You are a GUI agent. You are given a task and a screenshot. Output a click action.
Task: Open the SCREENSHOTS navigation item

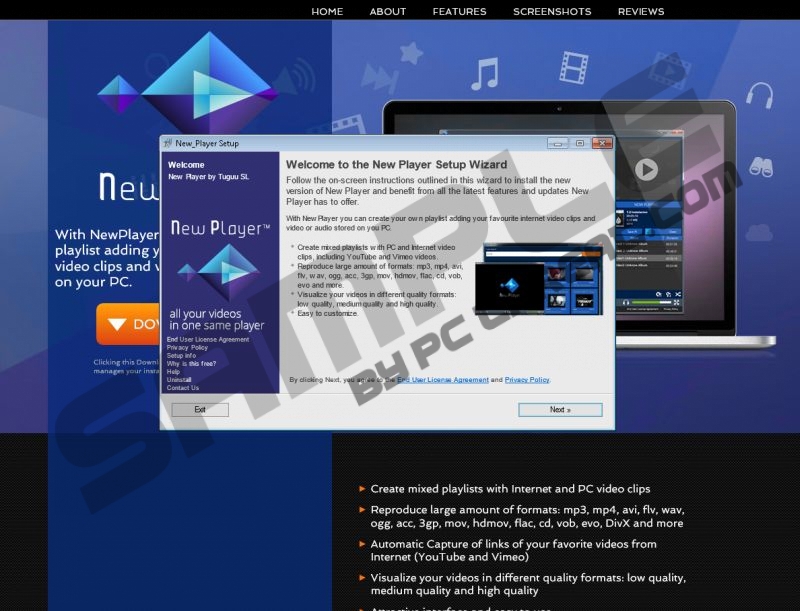552,11
